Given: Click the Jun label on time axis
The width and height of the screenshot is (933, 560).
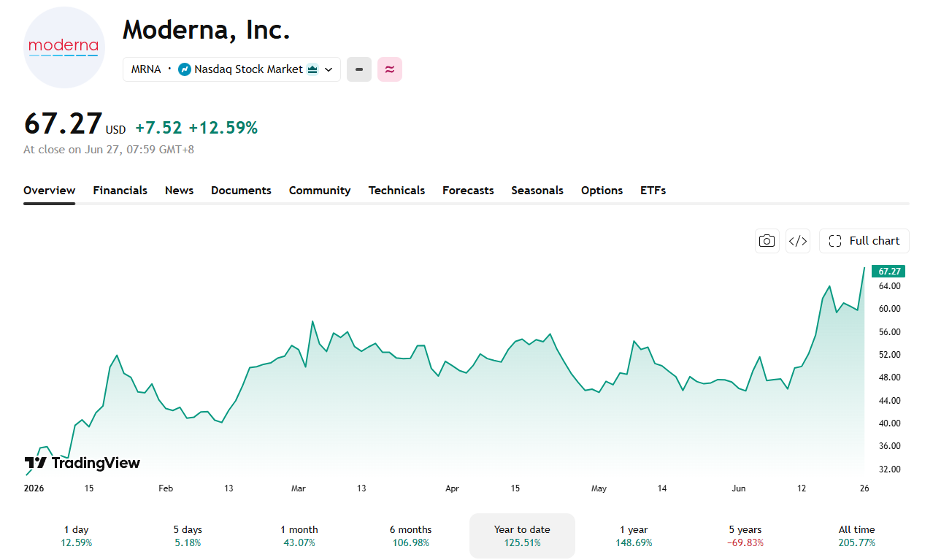Looking at the screenshot, I should tap(739, 488).
